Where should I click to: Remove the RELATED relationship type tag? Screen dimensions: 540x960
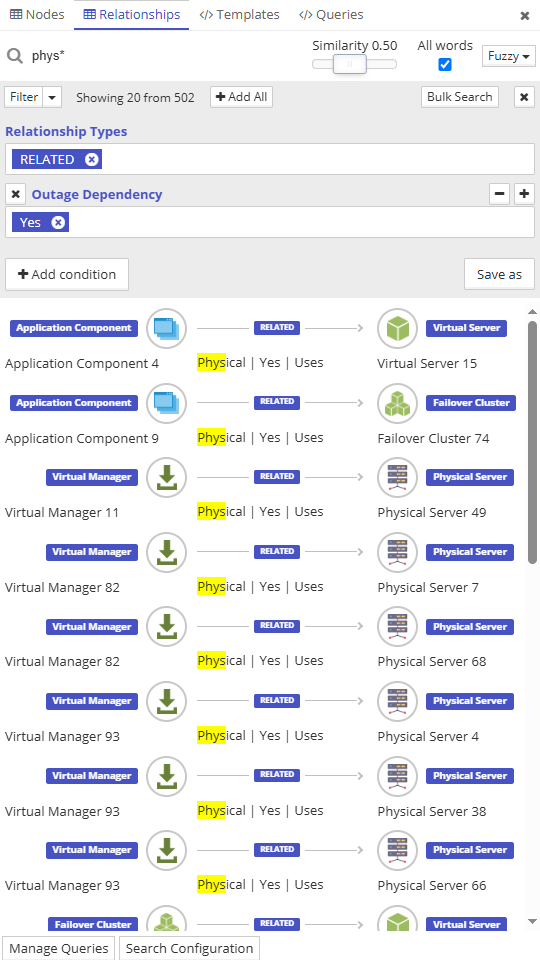[91, 160]
